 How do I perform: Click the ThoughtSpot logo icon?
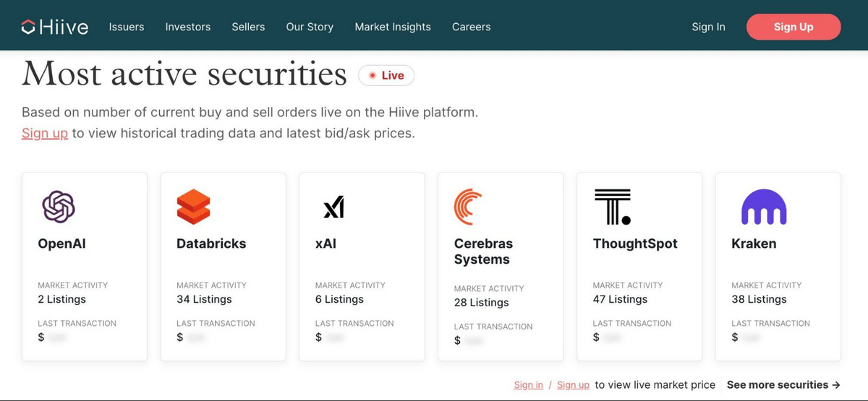(613, 207)
